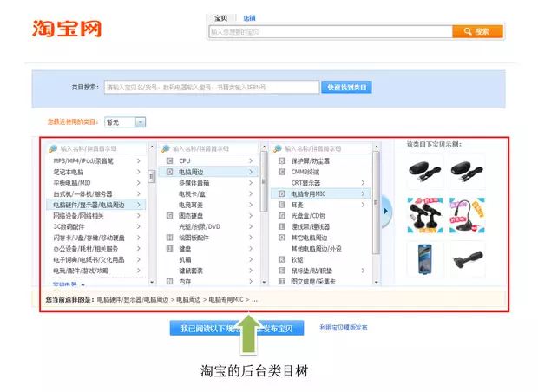Screen dimensions: 538x392
Task: Select 网络设备/网络相关 category
Action: [x=96, y=216]
